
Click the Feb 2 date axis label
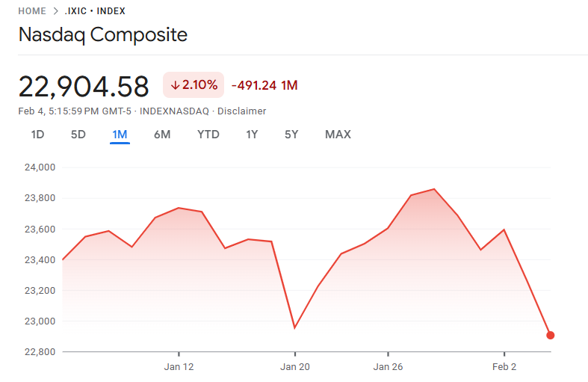pyautogui.click(x=504, y=367)
